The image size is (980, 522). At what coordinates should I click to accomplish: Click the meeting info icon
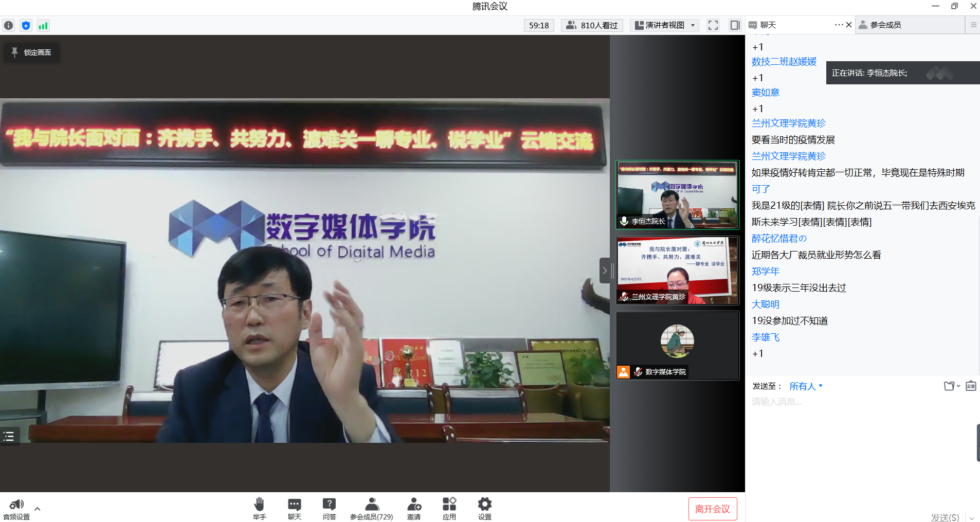(9, 25)
